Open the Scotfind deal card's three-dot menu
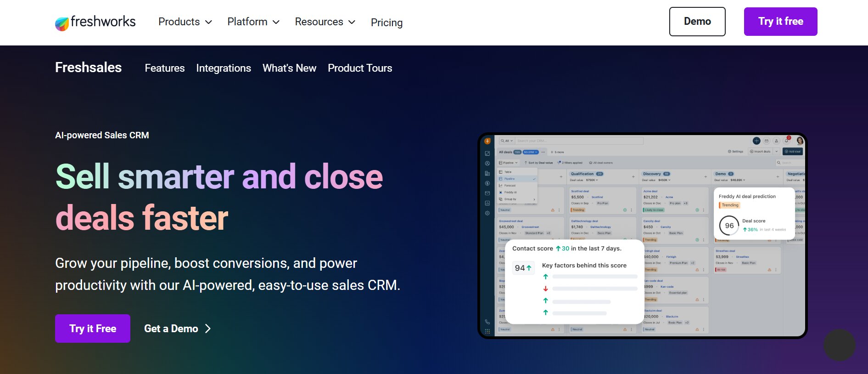Image resolution: width=868 pixels, height=374 pixels. 631,210
